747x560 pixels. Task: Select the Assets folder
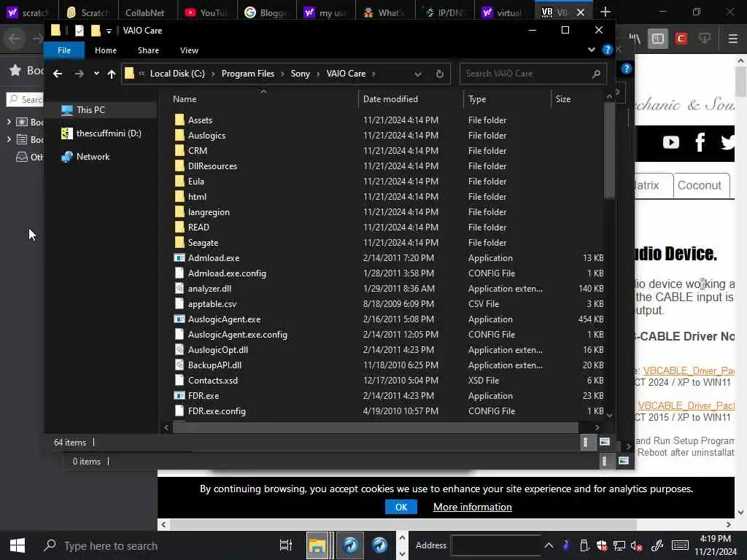pyautogui.click(x=200, y=120)
